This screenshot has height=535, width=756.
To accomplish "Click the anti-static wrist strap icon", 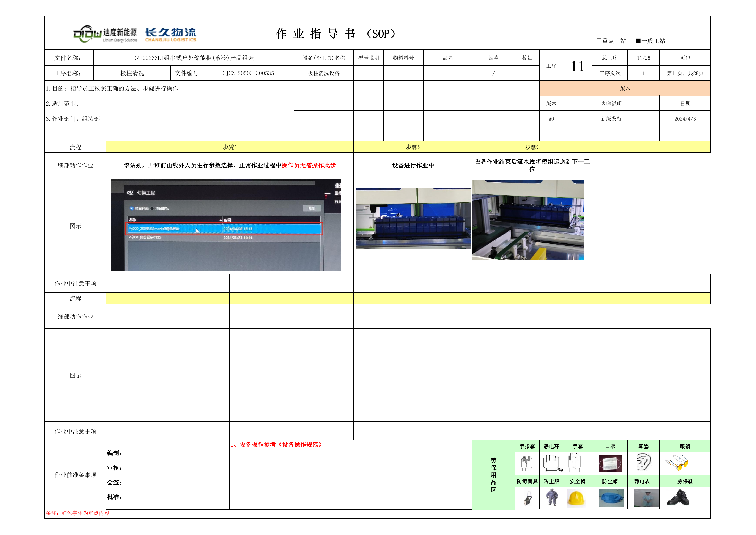I will 552,462.
